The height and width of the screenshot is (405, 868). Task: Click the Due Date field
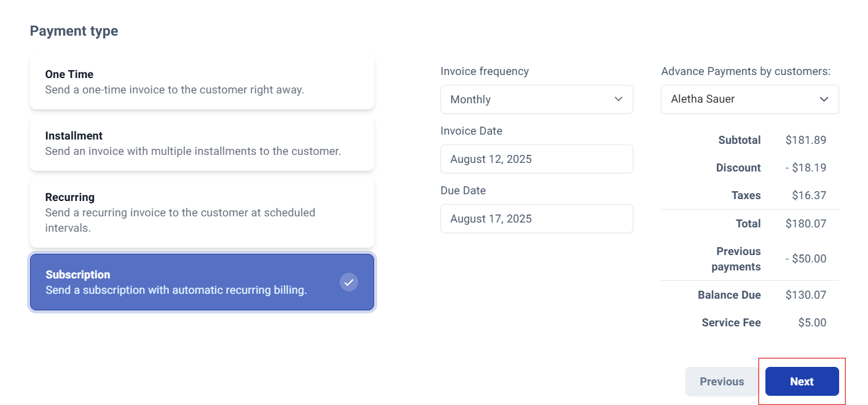point(537,219)
